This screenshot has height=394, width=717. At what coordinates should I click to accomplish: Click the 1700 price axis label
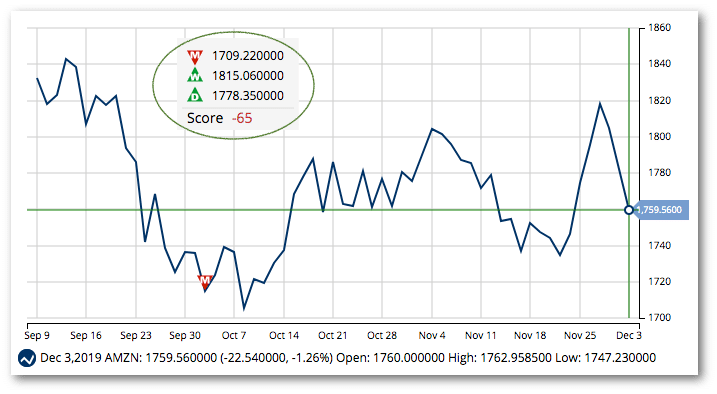660,318
